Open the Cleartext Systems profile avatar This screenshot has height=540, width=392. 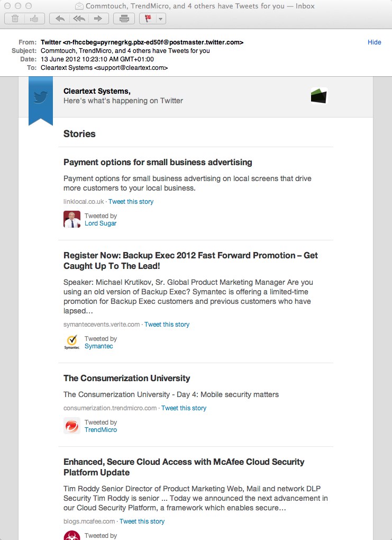(x=319, y=96)
